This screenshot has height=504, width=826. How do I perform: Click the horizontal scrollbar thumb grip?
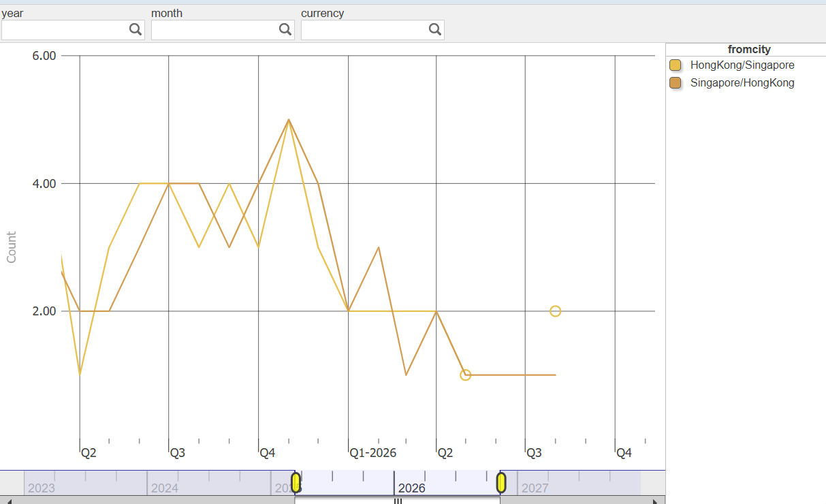(x=398, y=501)
